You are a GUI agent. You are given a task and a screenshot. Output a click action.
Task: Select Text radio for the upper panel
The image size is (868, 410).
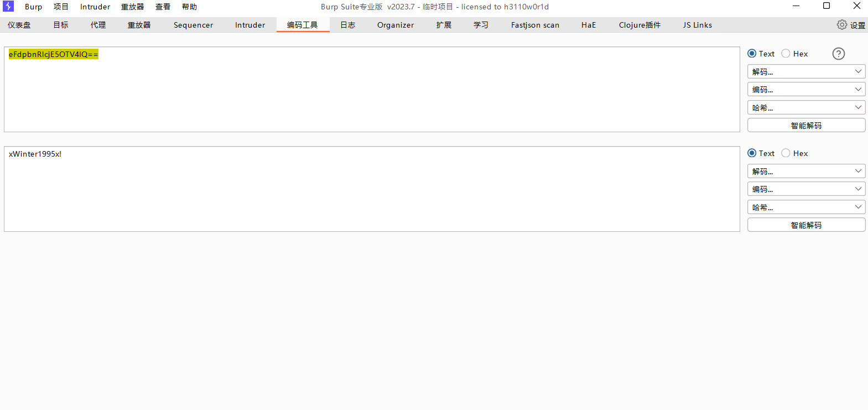coord(752,54)
